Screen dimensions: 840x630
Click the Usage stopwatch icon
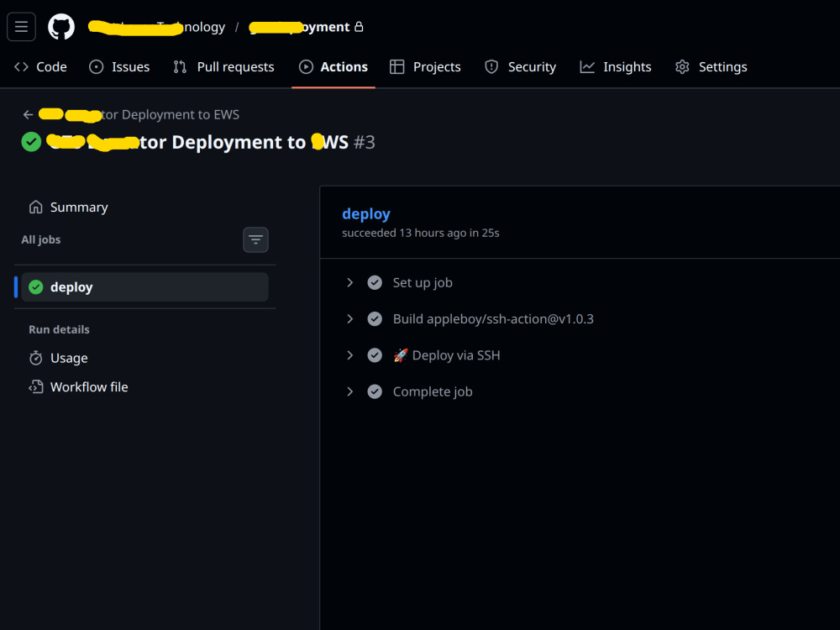36,358
